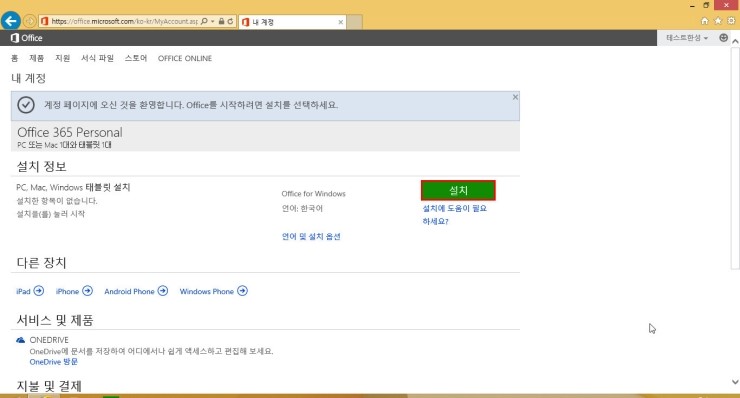Viewport: 740px width, 398px height.
Task: Open the iPhone device link
Action: (67, 291)
